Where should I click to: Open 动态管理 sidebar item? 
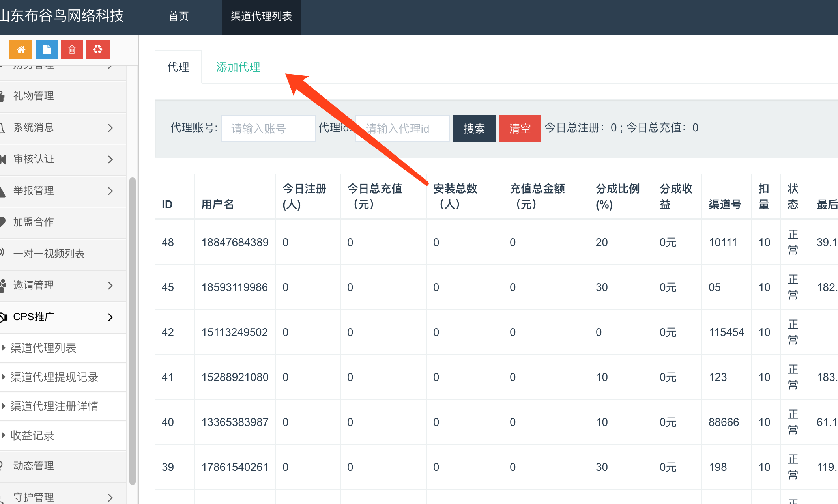click(34, 466)
